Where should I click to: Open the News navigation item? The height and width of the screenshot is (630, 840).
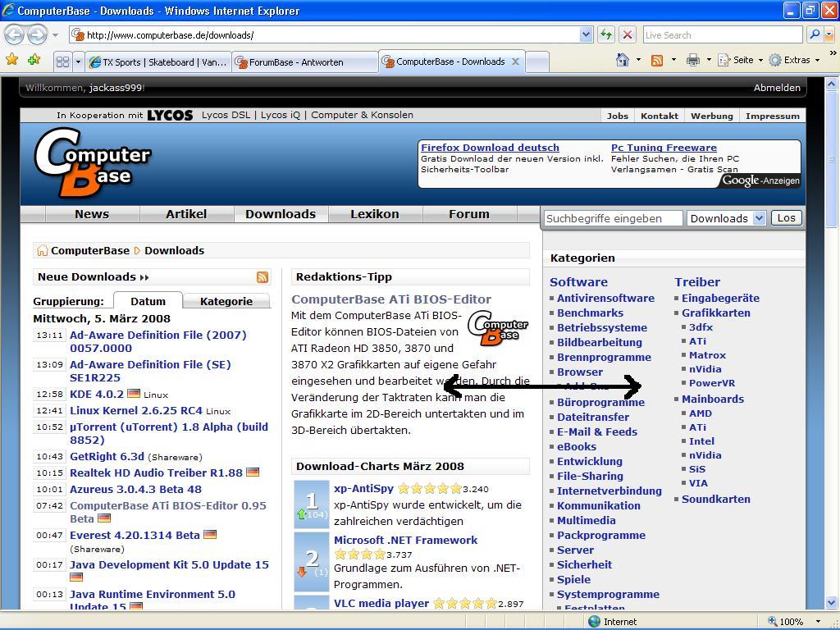[x=92, y=214]
